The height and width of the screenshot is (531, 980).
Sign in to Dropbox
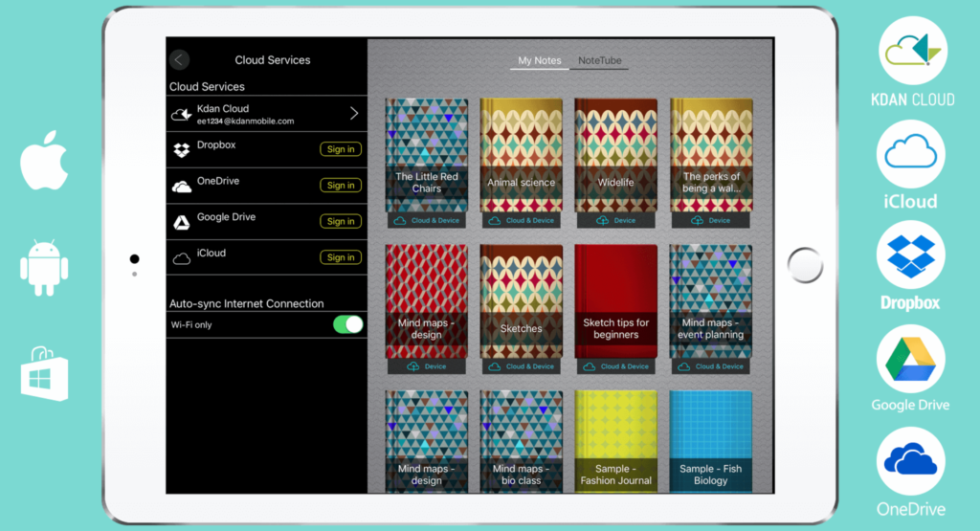click(341, 149)
